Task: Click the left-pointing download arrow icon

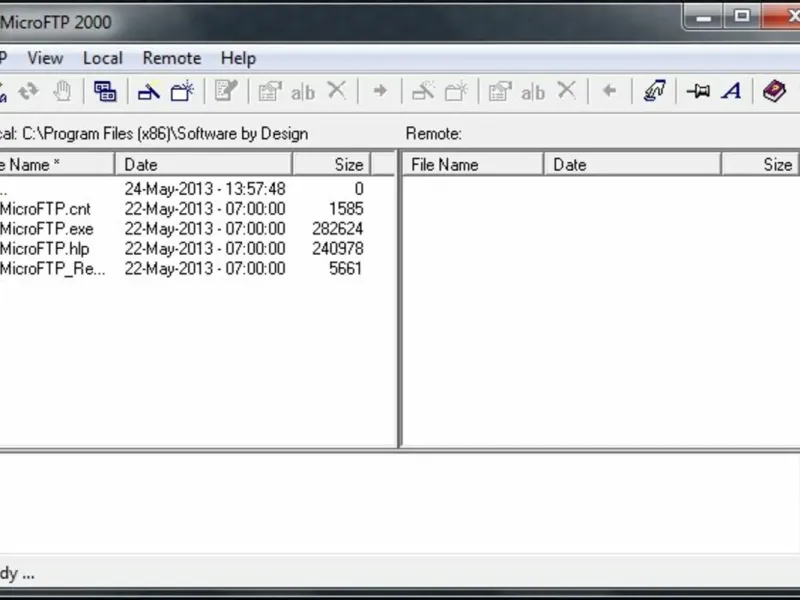Action: (610, 91)
